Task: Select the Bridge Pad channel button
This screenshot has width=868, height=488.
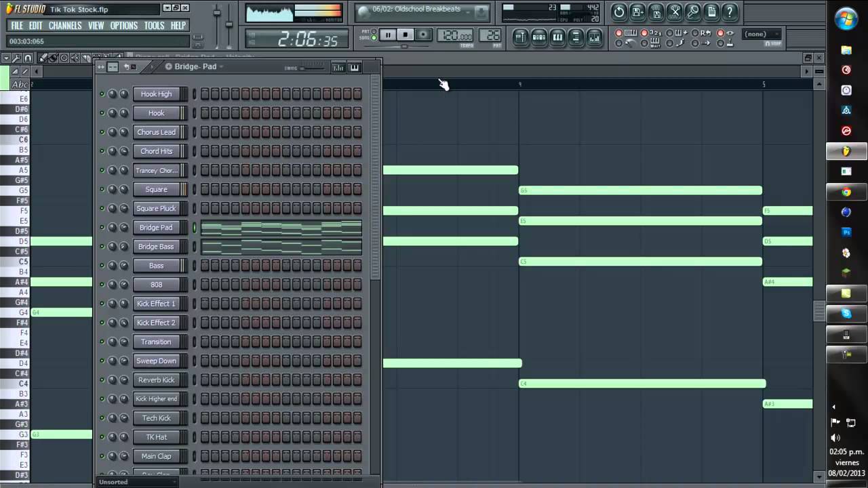Action: pyautogui.click(x=156, y=228)
